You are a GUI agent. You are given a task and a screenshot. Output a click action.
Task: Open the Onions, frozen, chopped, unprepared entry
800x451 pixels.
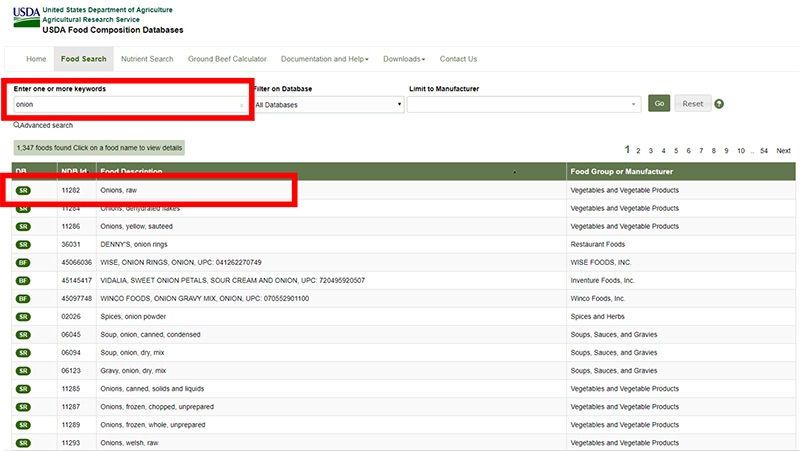click(157, 407)
